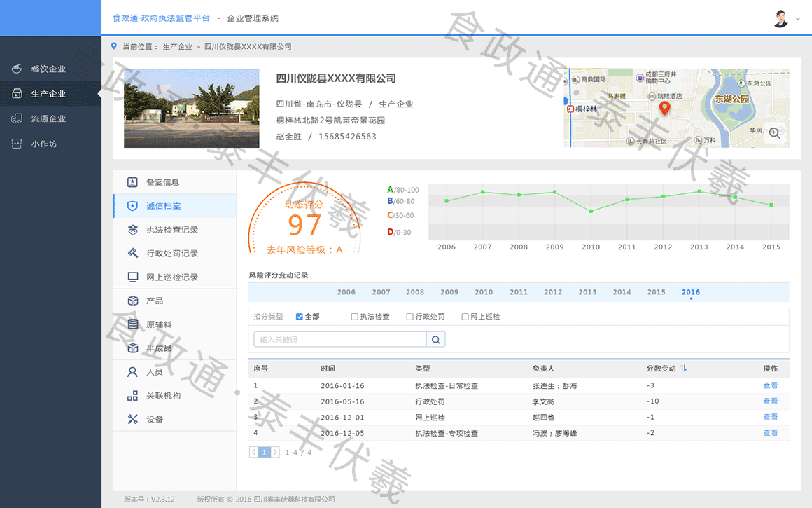This screenshot has width=812, height=508.
Task: Click 查看 for the 行政处罚 row
Action: click(770, 401)
